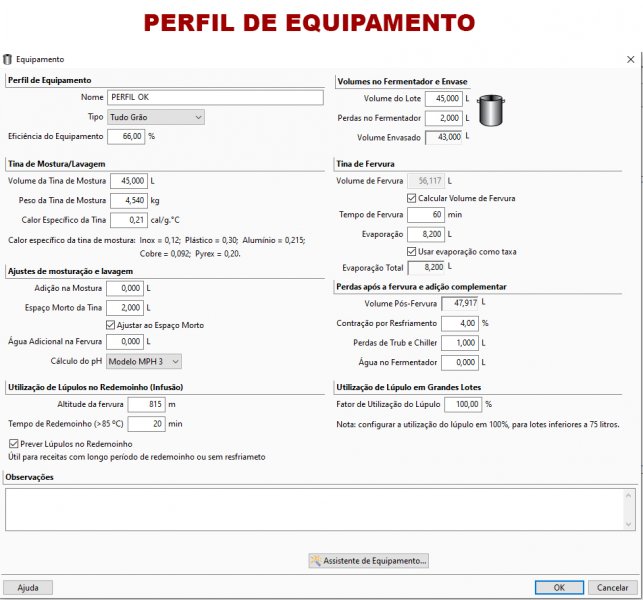Click 'Útil para receitas com longo período' text
The image size is (643, 600).
coord(137,457)
